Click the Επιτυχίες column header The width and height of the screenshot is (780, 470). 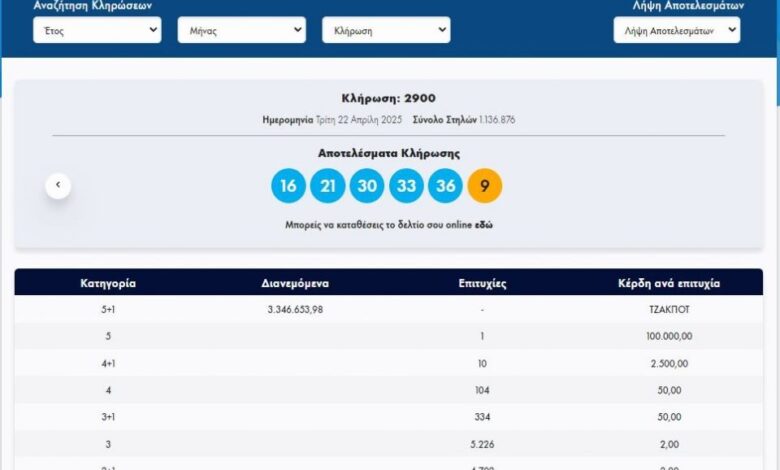pyautogui.click(x=484, y=283)
